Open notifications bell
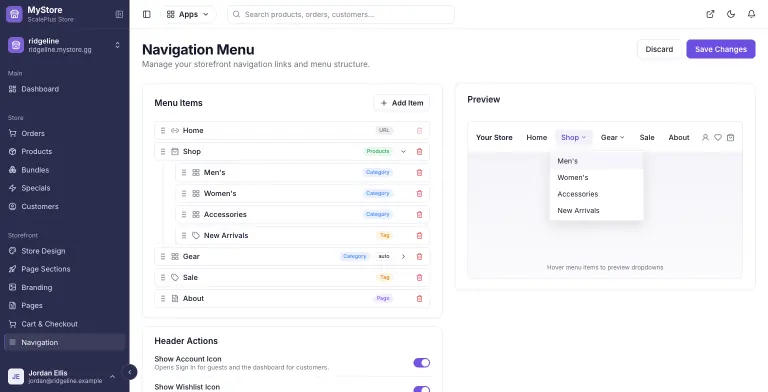The image size is (768, 392). (751, 14)
